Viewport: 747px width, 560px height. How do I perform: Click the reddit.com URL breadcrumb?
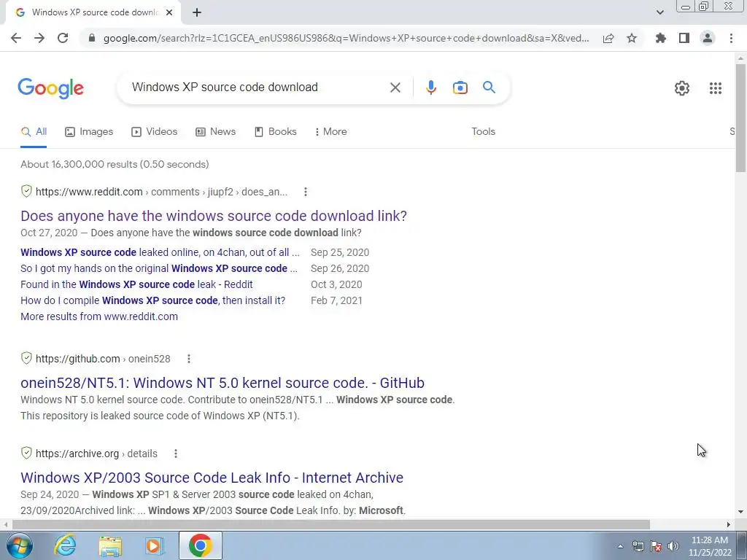point(161,192)
